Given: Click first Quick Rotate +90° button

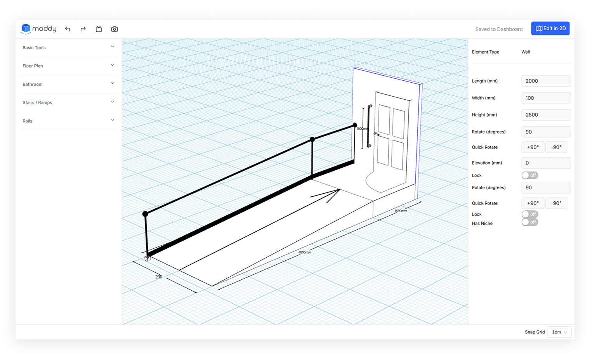Looking at the screenshot, I should pos(533,147).
